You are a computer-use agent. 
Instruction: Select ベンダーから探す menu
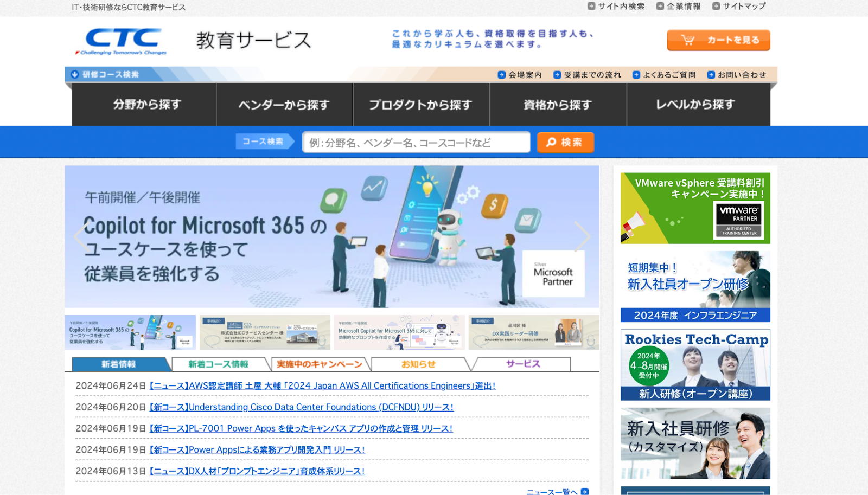[x=285, y=104]
